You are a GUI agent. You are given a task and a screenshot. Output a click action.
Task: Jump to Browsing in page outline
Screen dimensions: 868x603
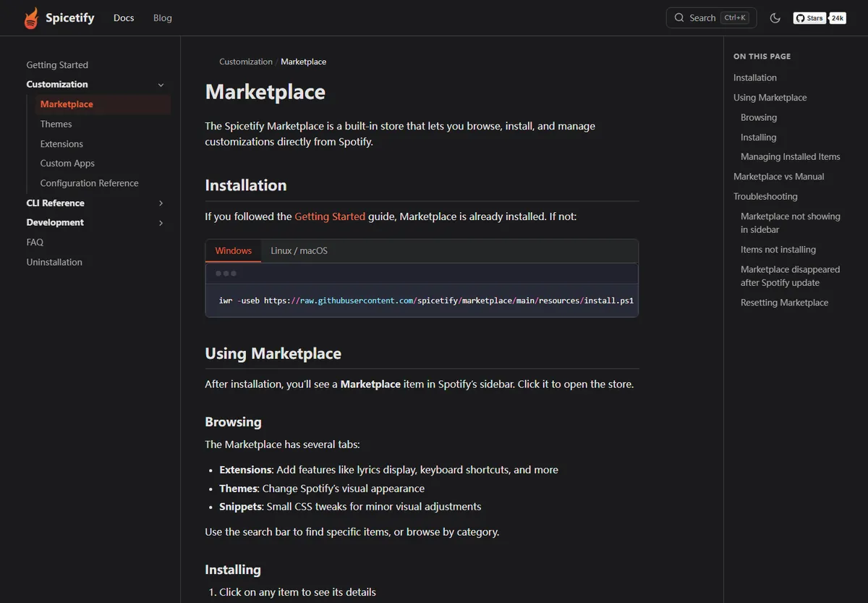[759, 117]
